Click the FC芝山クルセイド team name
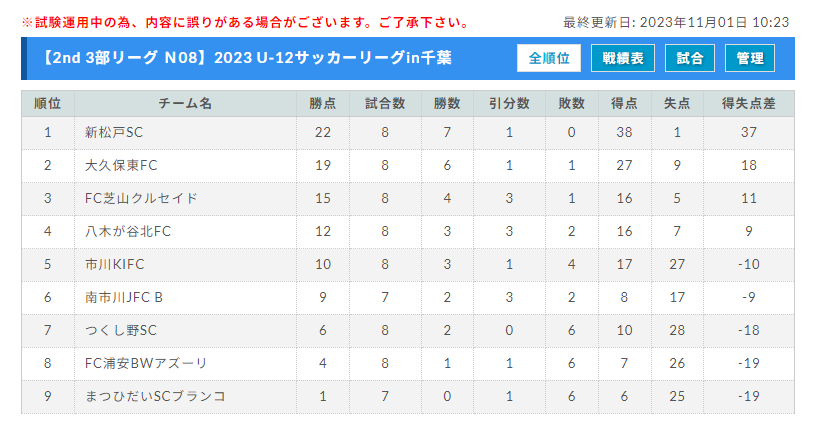This screenshot has height=429, width=815. coord(141,198)
